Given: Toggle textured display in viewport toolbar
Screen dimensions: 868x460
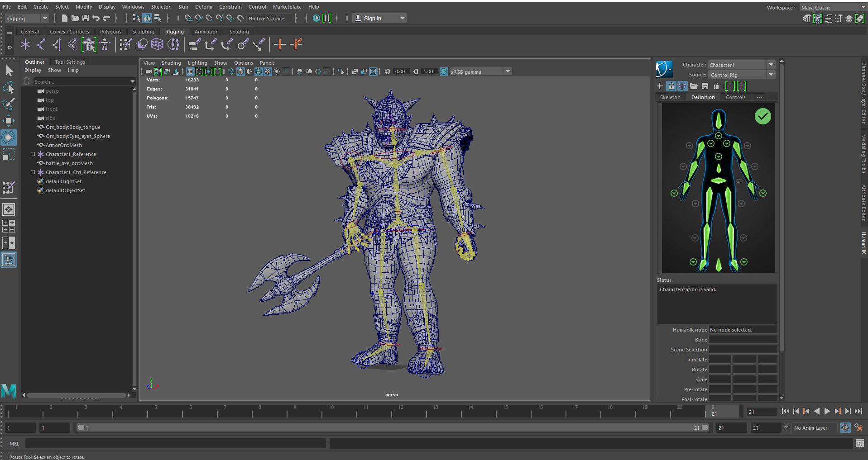Looking at the screenshot, I should (268, 71).
